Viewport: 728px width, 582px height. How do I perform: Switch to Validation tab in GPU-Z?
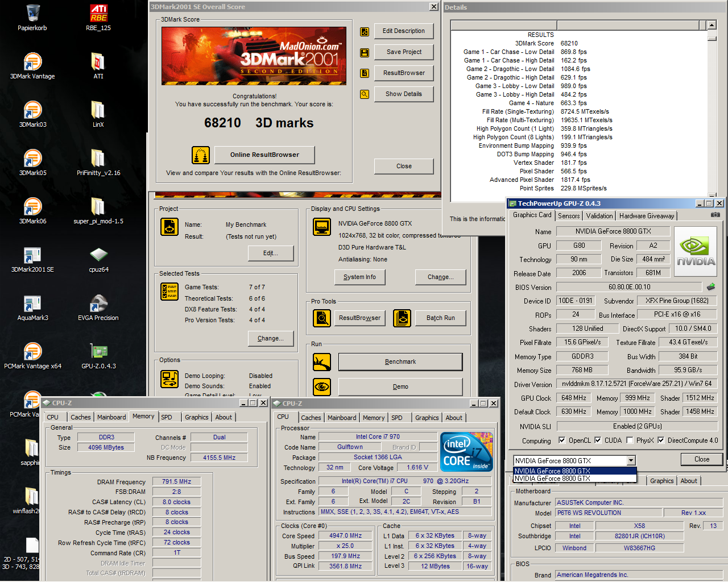[599, 216]
